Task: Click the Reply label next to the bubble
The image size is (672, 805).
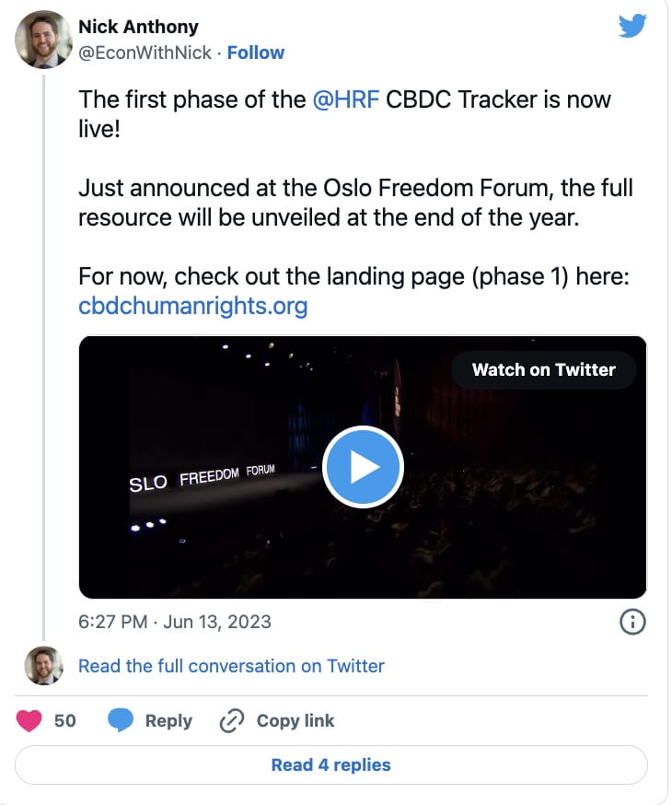Action: coord(168,720)
